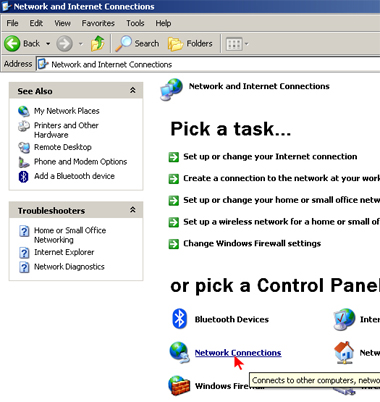Open the Back history dropdown arrow
Screen dimensions: 380x402
[48, 44]
